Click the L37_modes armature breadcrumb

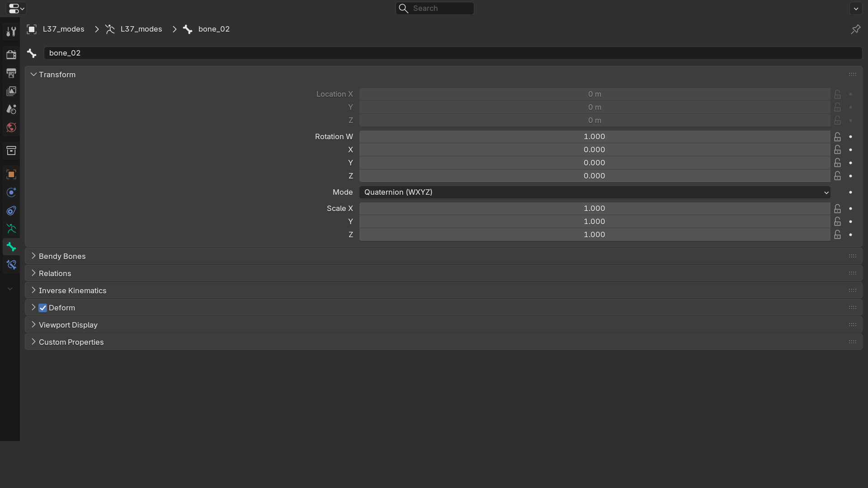[133, 29]
